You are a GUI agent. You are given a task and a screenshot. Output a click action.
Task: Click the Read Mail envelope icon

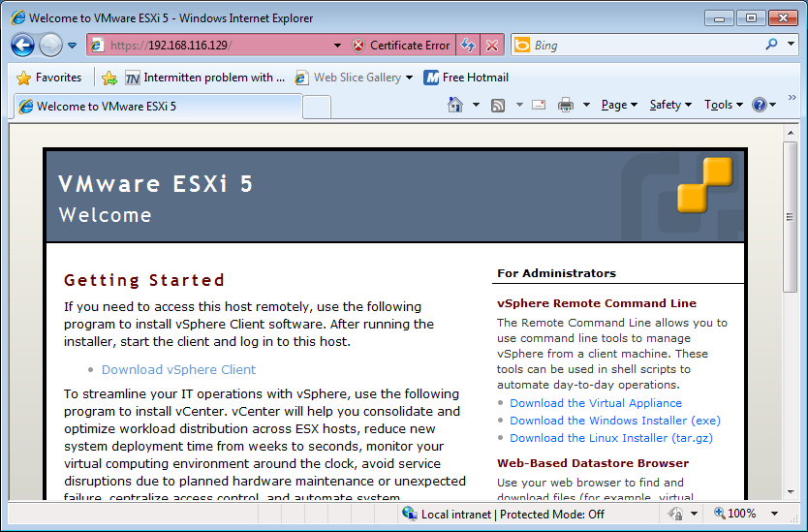539,105
